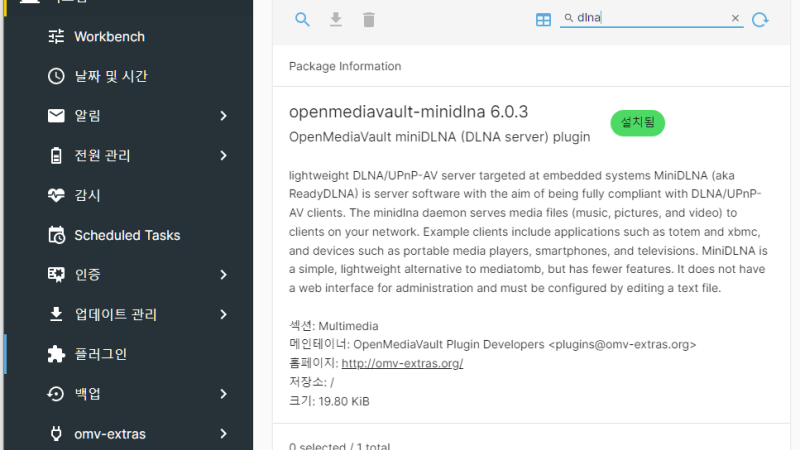Expand the 전원 관리 submenu chevron
This screenshot has width=800, height=450.
(223, 156)
